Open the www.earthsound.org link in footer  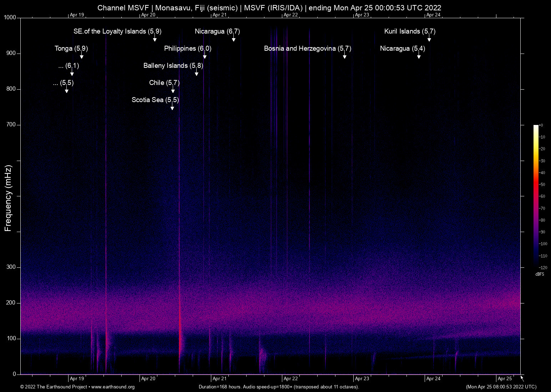[x=113, y=387]
